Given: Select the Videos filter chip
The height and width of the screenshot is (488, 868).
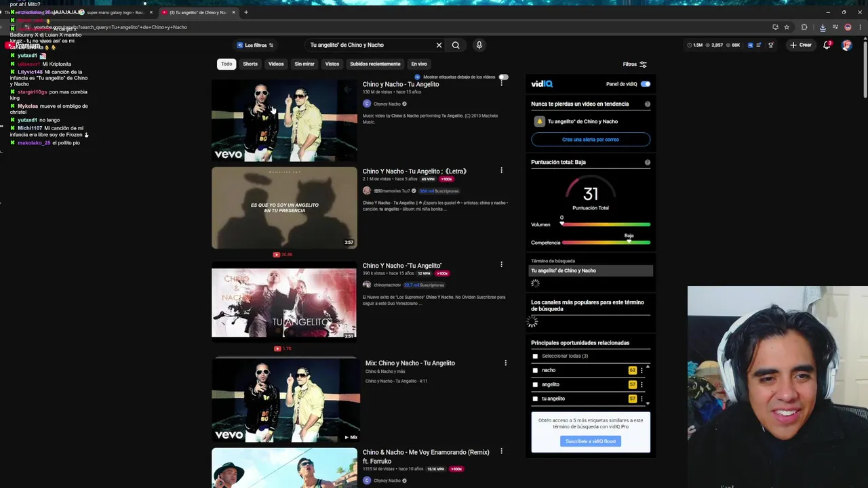Looking at the screenshot, I should point(276,64).
